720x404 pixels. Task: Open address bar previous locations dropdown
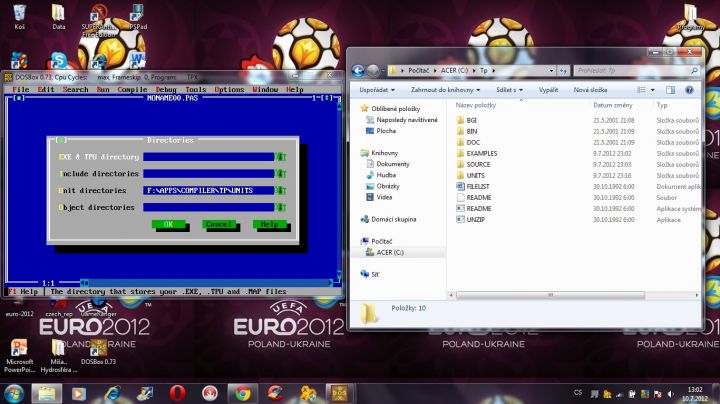[551, 71]
